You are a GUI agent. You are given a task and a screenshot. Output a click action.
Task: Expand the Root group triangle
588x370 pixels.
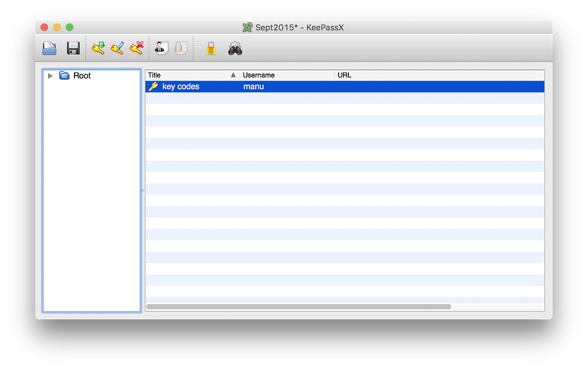click(x=50, y=75)
